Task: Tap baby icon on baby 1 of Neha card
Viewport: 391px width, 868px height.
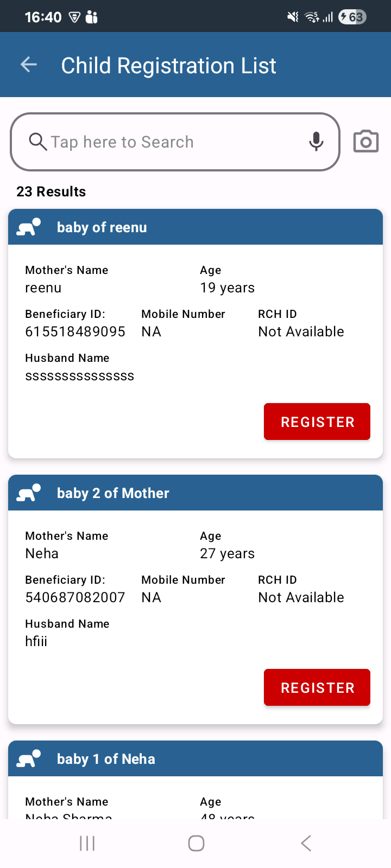Action: (29, 758)
